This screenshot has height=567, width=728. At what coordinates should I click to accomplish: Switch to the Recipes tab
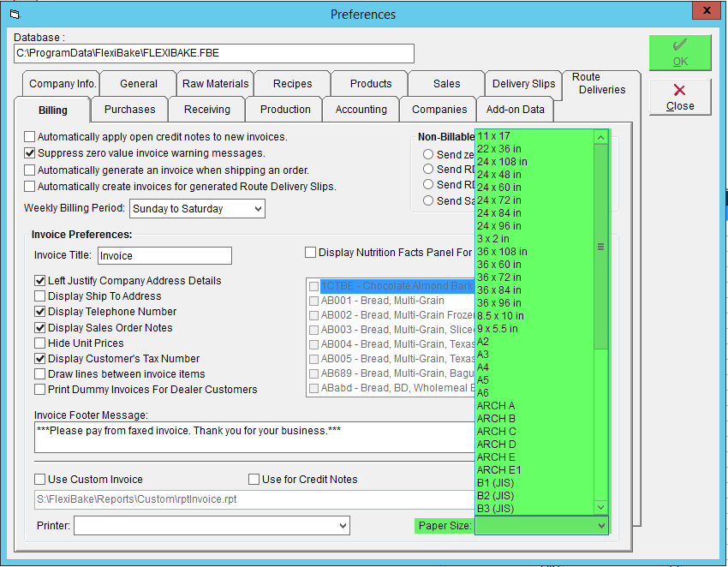tap(293, 84)
